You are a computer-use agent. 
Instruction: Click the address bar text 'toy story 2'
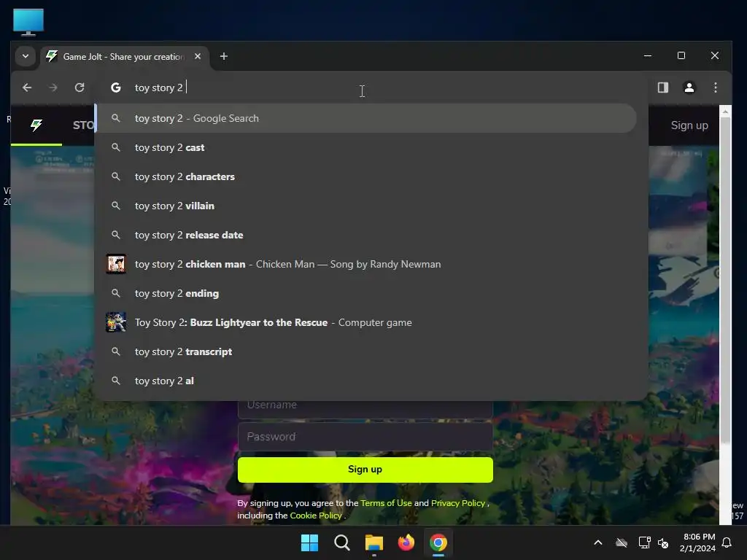click(x=158, y=87)
